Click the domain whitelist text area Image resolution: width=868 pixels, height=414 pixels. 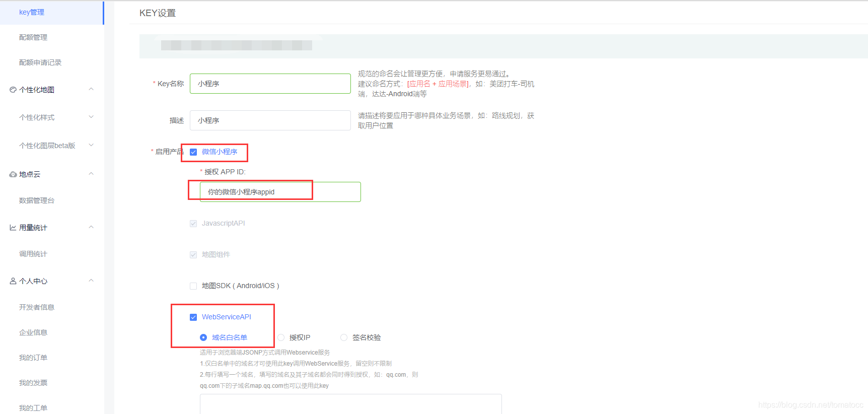tap(351, 404)
